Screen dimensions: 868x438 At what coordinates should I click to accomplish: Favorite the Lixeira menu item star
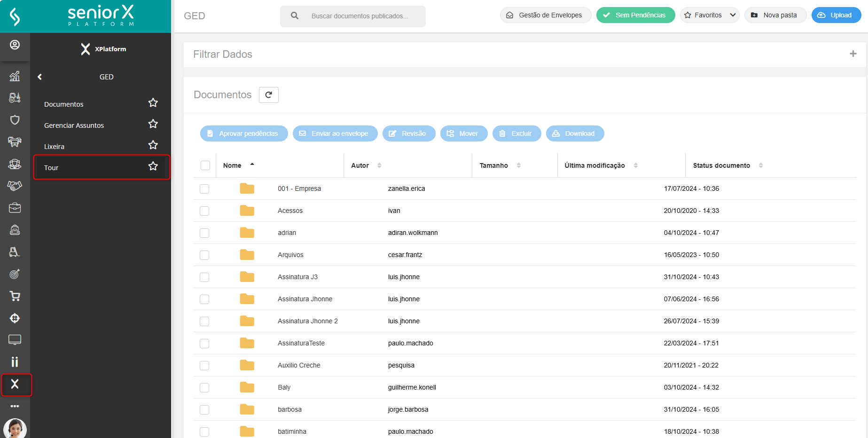pos(153,145)
